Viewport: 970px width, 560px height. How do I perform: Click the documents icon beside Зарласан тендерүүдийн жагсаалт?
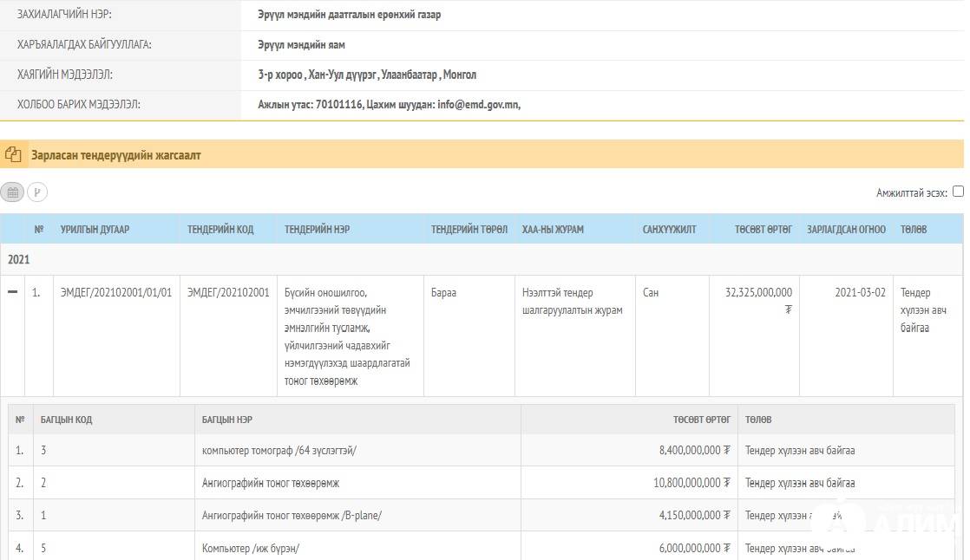coord(13,154)
